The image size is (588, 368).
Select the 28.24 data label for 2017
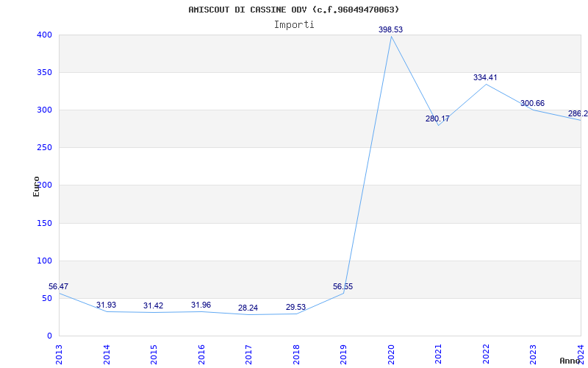pos(248,308)
